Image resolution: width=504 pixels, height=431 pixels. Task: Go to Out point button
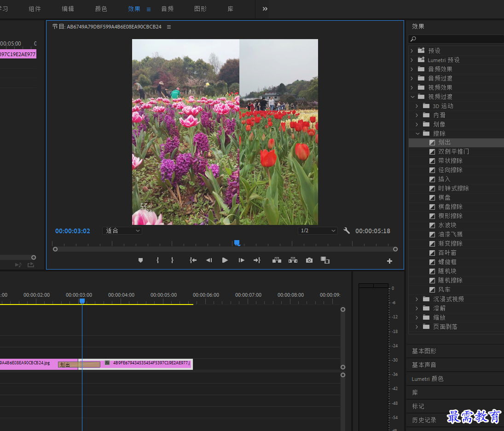(x=257, y=260)
